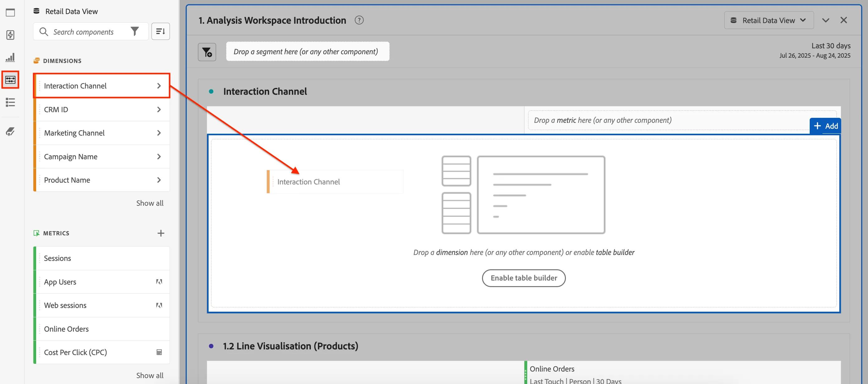Click the sort components button
This screenshot has width=868, height=384.
coord(161,31)
